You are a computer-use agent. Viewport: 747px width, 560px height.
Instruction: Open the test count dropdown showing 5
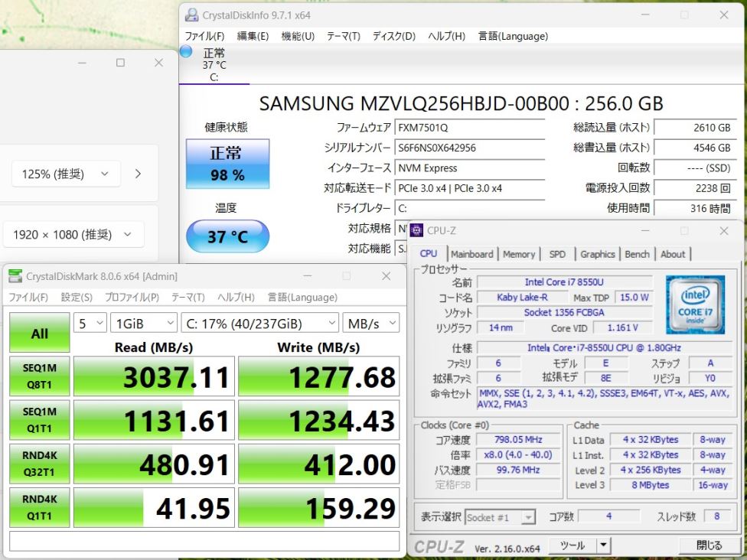(90, 324)
